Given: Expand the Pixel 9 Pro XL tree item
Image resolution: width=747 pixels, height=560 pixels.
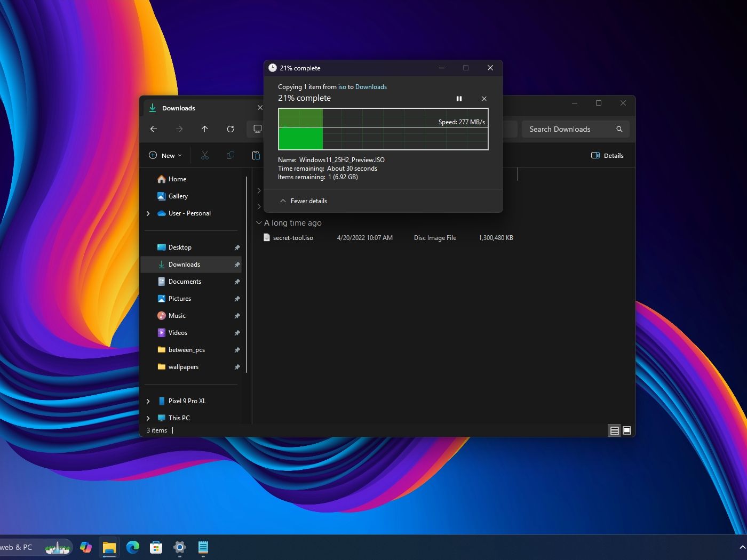Looking at the screenshot, I should point(148,401).
